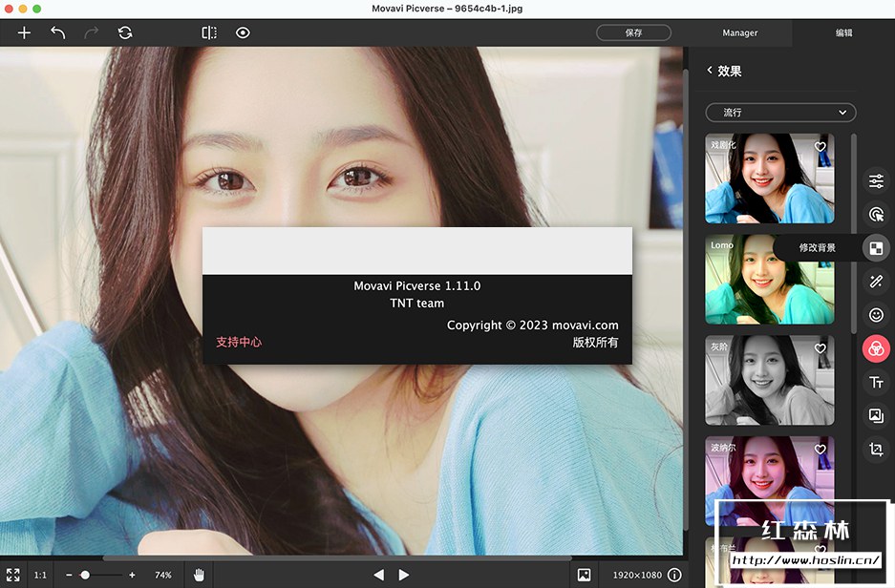Go back from the 效果 panel
895x588 pixels.
click(x=710, y=71)
